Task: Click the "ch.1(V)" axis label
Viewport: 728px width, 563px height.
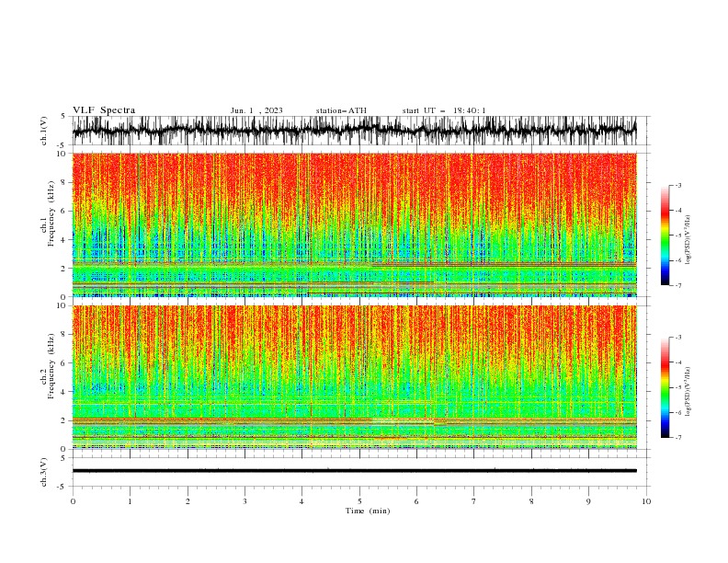Action: point(44,131)
